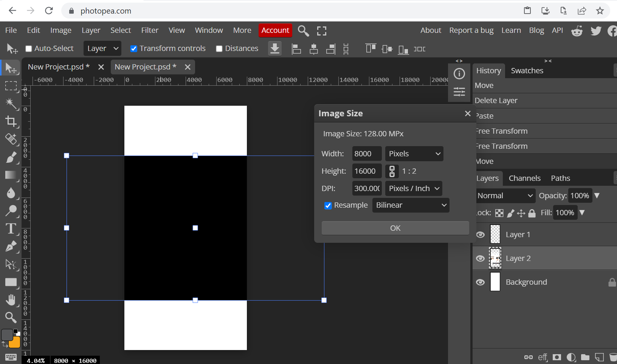Hide the Background layer
Image resolution: width=617 pixels, height=364 pixels.
[481, 282]
